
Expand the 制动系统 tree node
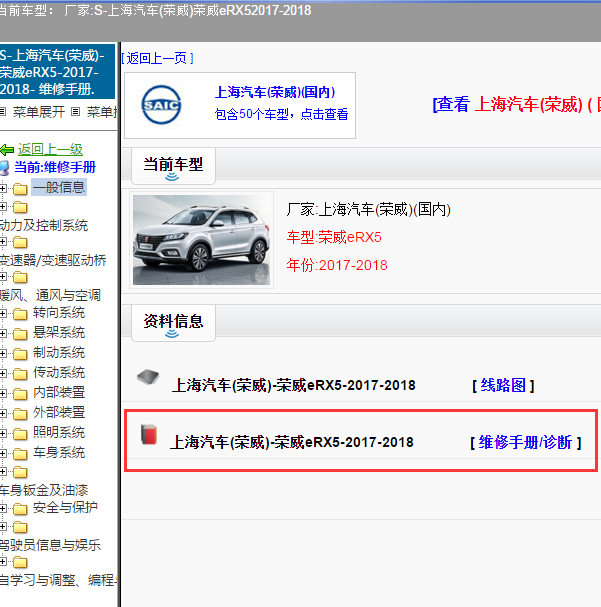[3, 353]
